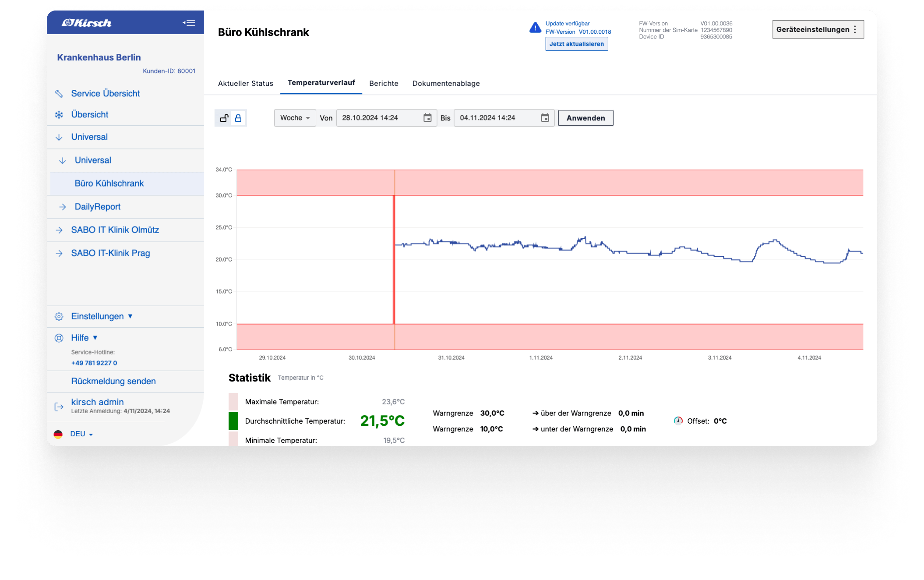Image resolution: width=924 pixels, height=580 pixels.
Task: Click the Büro Kühlschrank page title
Action: click(264, 32)
